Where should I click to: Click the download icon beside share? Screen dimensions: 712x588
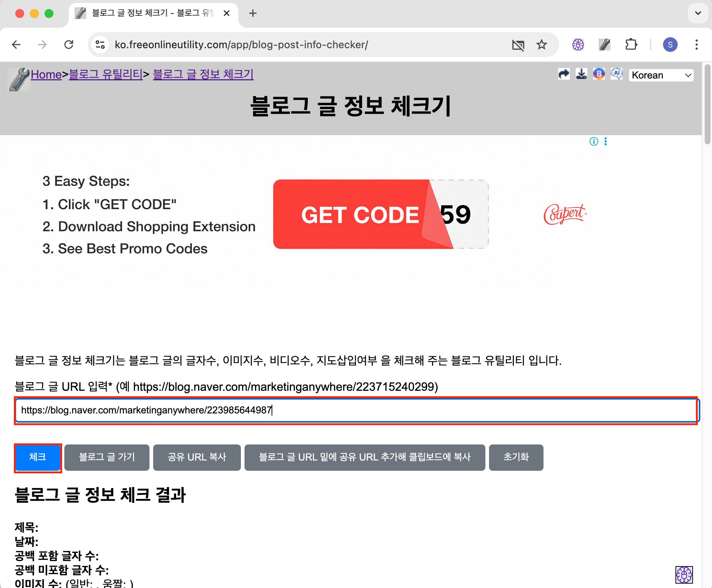tap(581, 75)
